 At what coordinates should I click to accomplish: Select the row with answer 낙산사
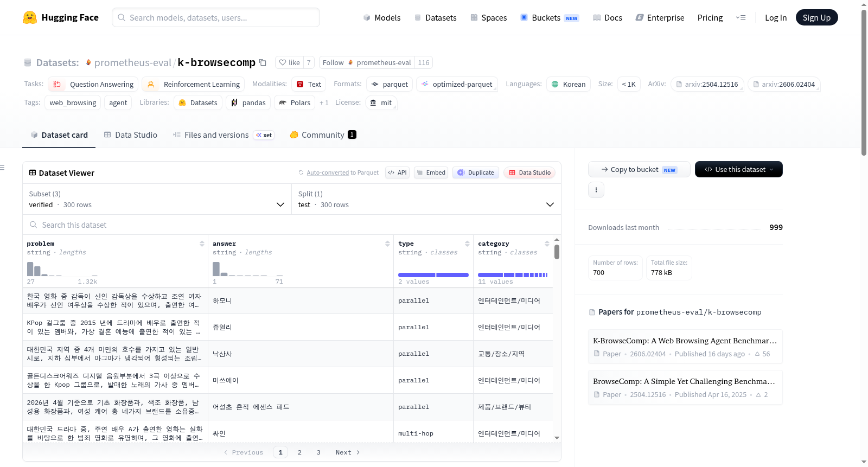[x=288, y=354]
